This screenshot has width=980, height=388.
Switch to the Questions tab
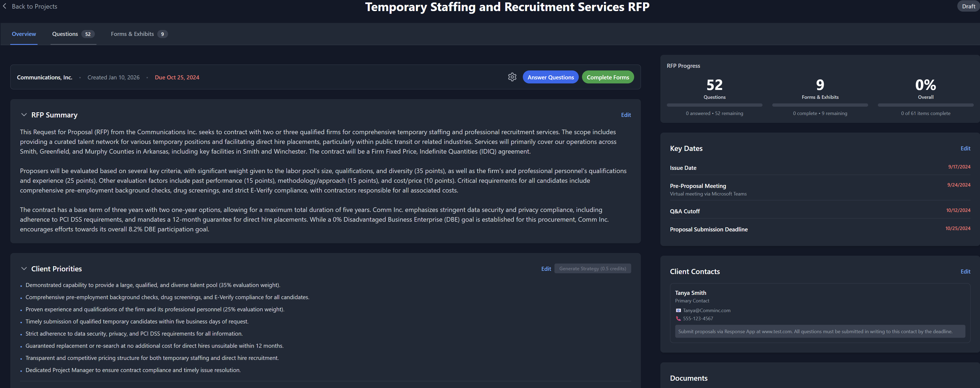(x=65, y=34)
